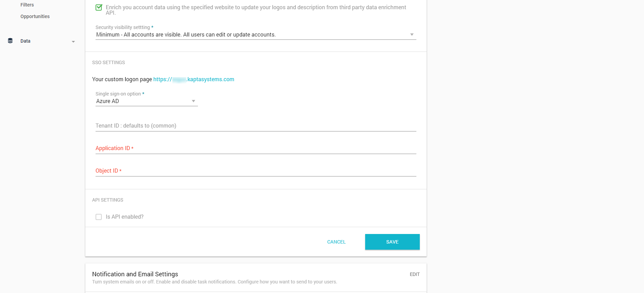This screenshot has height=293, width=644.
Task: Click EDIT for Notification and Email Settings
Action: (415, 274)
